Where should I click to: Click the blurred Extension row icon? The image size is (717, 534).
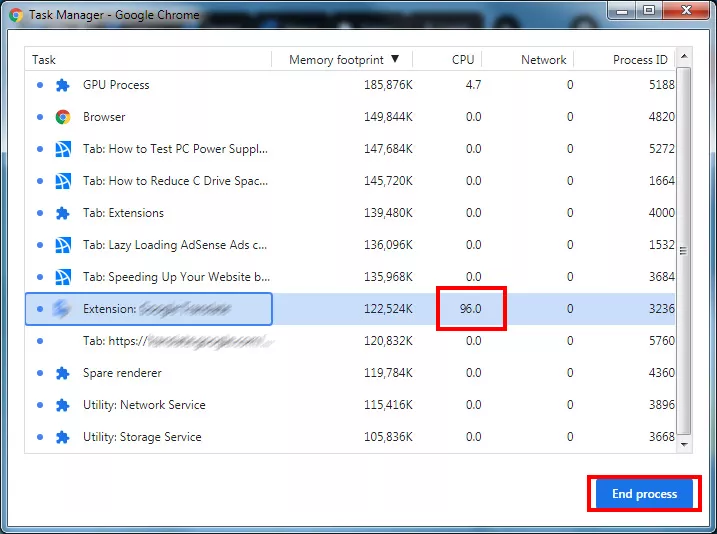(62, 309)
